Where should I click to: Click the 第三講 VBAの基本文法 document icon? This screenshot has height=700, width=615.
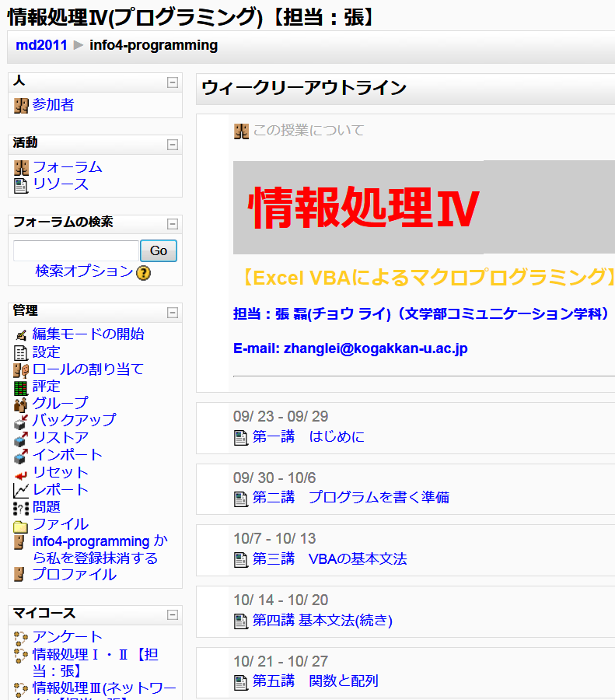(x=240, y=560)
